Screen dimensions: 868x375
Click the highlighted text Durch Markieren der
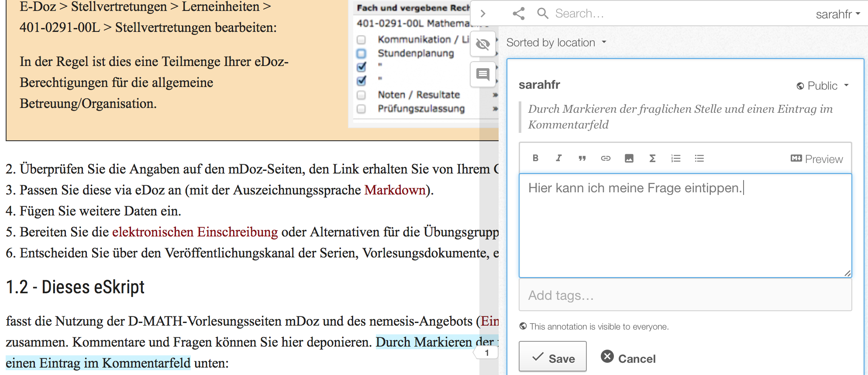(435, 342)
